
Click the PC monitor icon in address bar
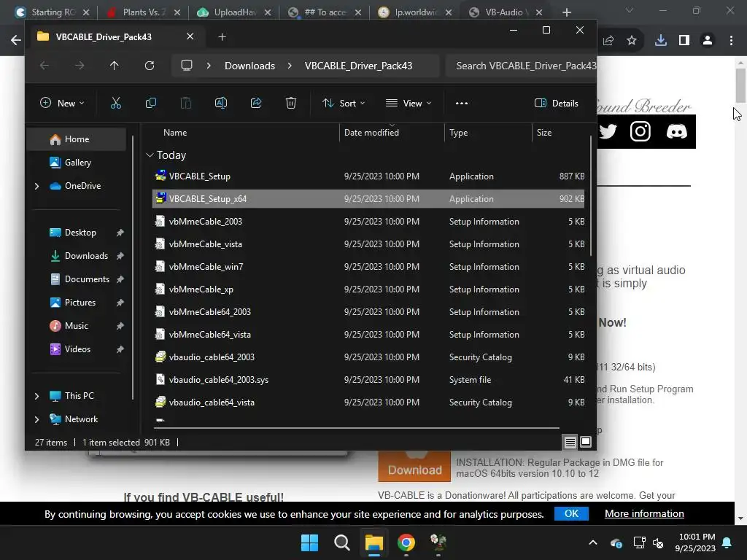pos(187,66)
